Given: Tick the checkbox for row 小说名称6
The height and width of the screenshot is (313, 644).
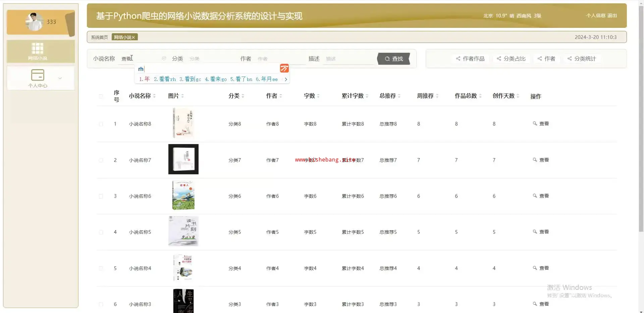Looking at the screenshot, I should tap(101, 196).
